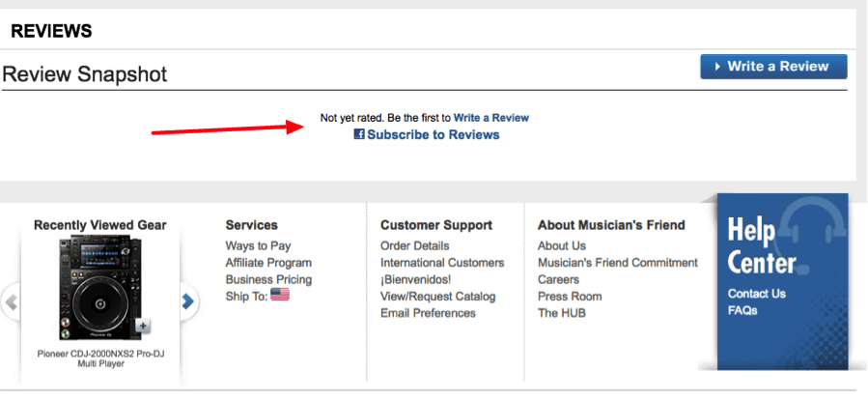
Task: Click the US flag next to Ship To
Action: [x=280, y=295]
